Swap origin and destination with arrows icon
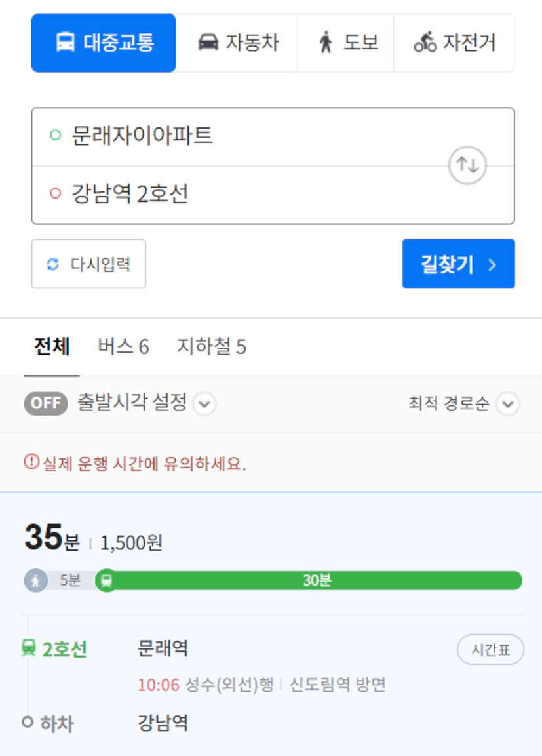Image resolution: width=542 pixels, height=756 pixels. 467,165
